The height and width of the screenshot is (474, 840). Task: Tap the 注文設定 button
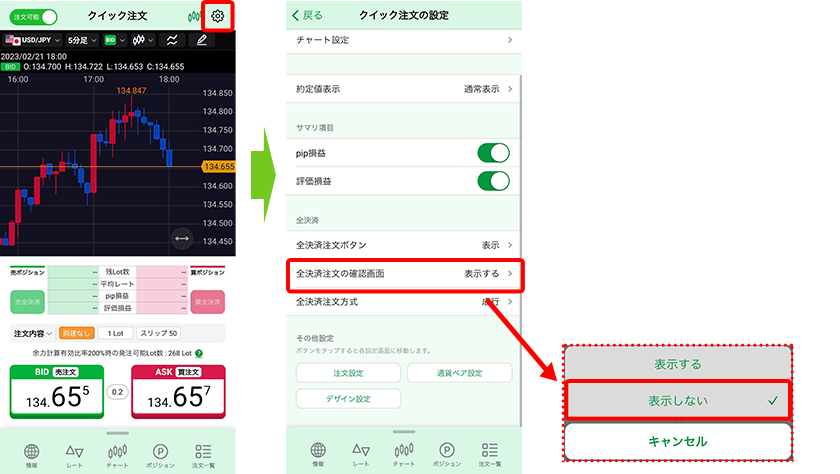[x=348, y=373]
